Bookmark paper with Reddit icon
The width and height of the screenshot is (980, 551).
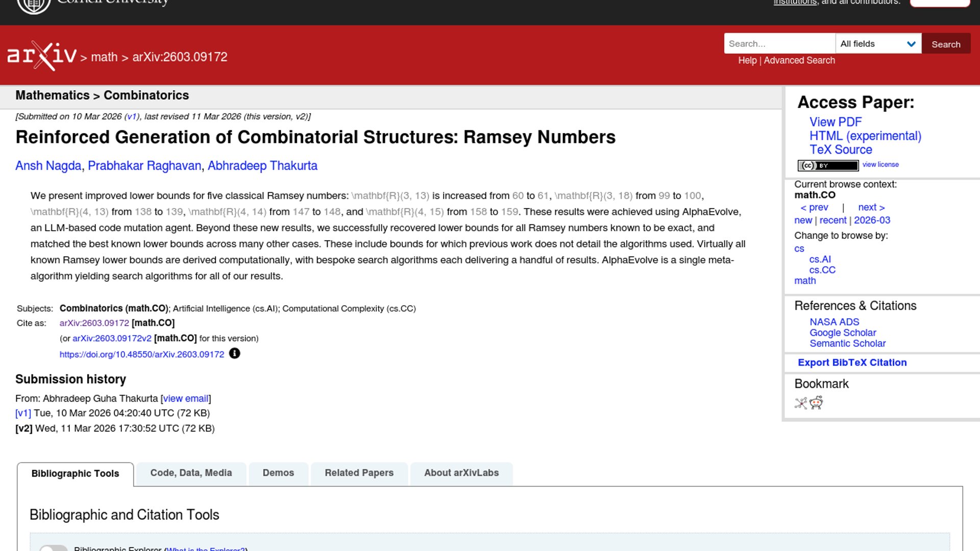click(816, 403)
